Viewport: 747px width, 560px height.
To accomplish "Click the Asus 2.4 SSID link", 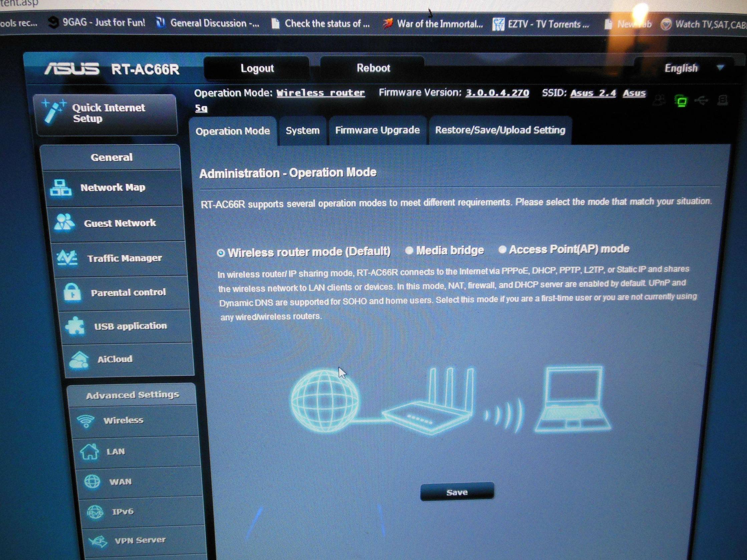I will point(593,93).
